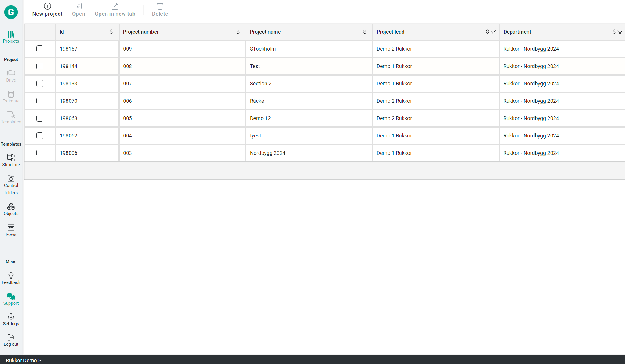This screenshot has width=625, height=364.
Task: Open the Feedback lightbulb item
Action: coord(11,278)
